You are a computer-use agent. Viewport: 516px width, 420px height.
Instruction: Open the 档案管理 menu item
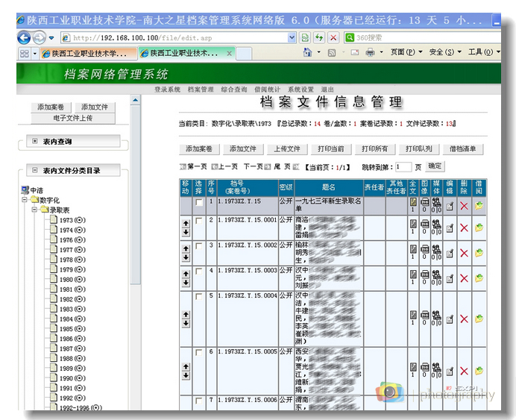tap(201, 90)
